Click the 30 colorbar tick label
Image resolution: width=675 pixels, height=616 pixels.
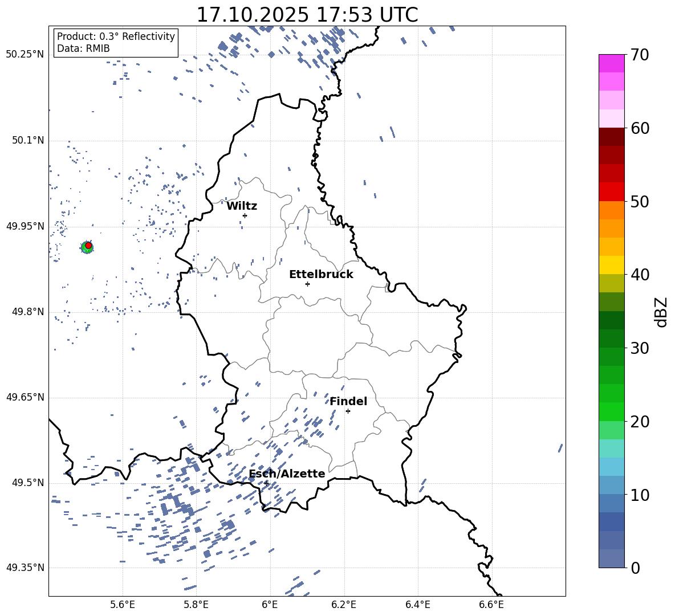pos(640,348)
